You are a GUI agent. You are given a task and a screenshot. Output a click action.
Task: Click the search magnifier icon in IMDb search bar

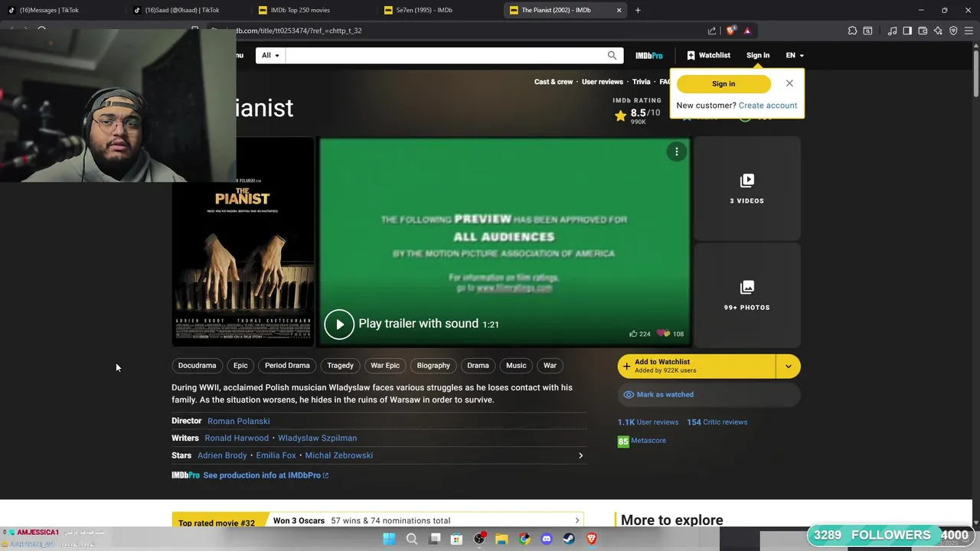(612, 55)
